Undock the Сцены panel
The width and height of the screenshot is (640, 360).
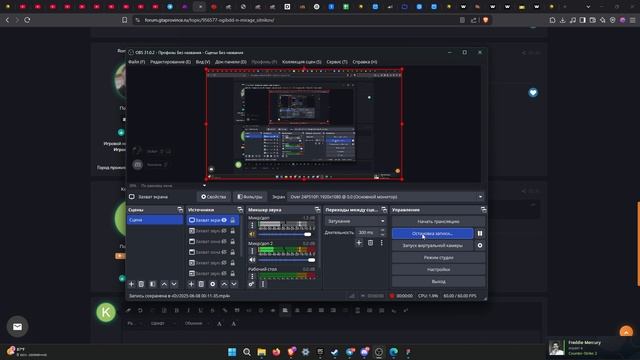pyautogui.click(x=180, y=210)
